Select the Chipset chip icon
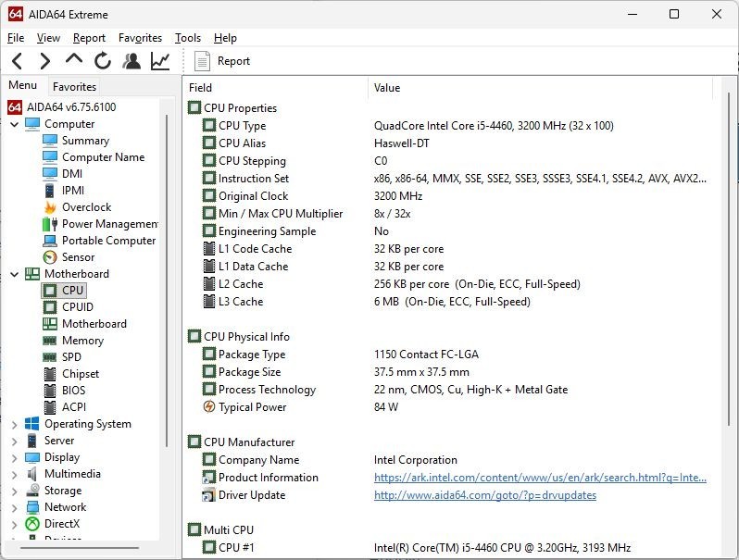 49,374
